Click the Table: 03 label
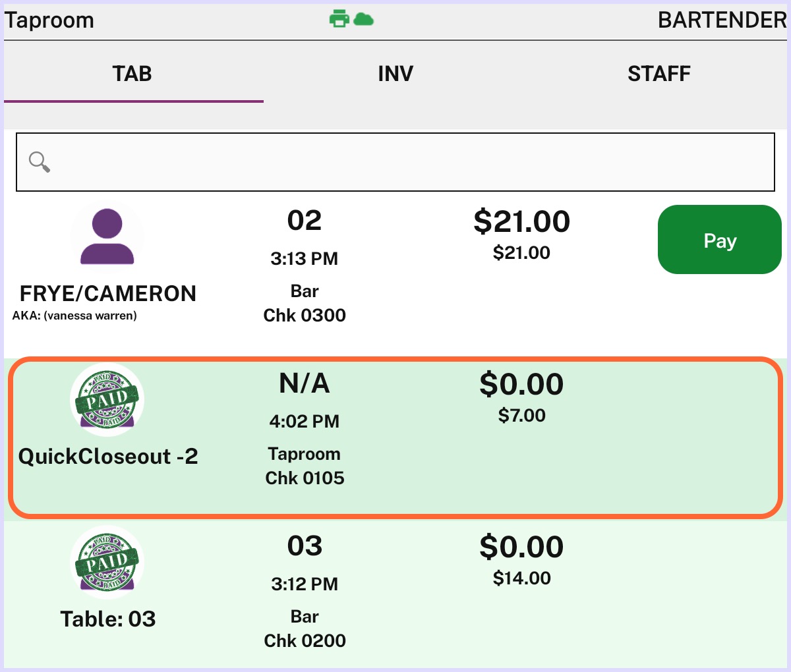Viewport: 791px width, 672px height. pyautogui.click(x=108, y=619)
